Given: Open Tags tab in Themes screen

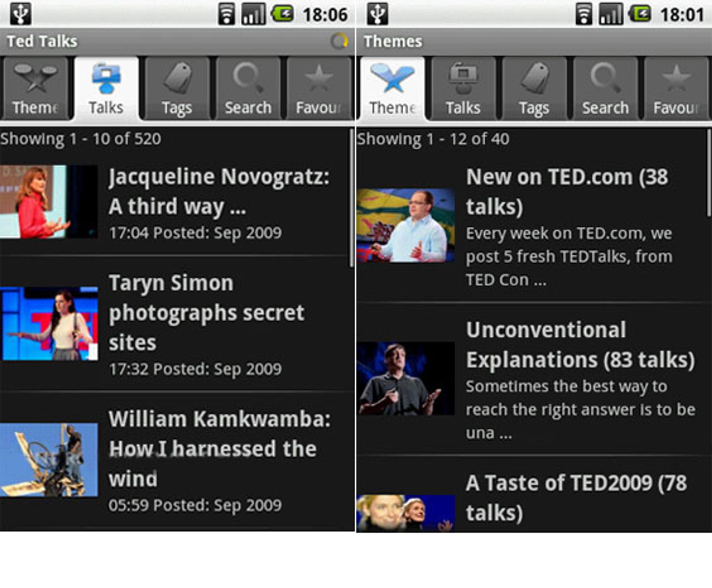Looking at the screenshot, I should [x=534, y=88].
